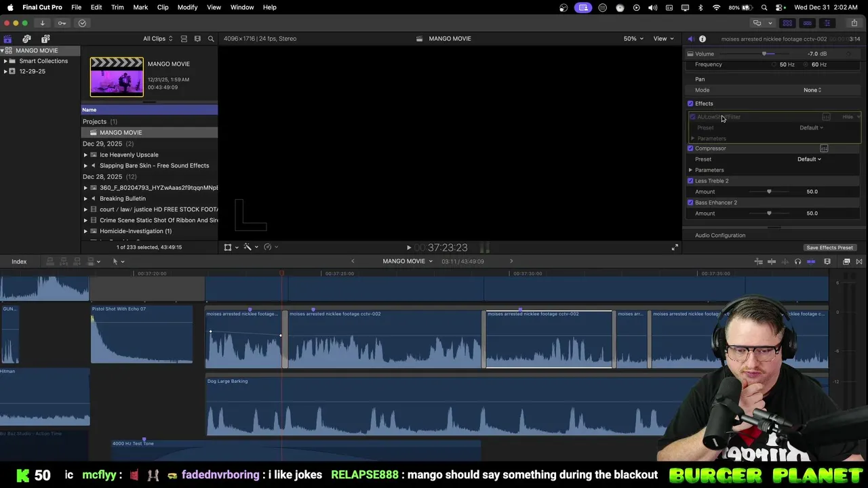Open the MANGO MOVIE timeline title menu

click(x=408, y=262)
